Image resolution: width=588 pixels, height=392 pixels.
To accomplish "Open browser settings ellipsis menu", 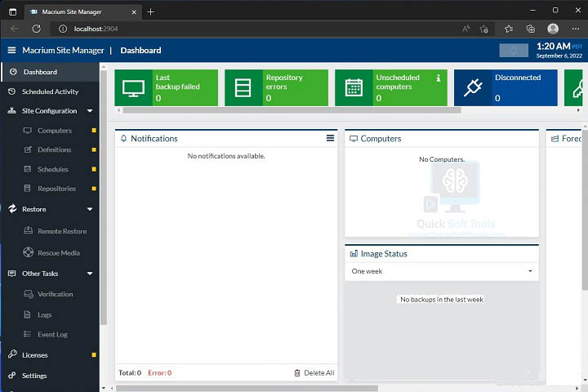I will tap(575, 29).
